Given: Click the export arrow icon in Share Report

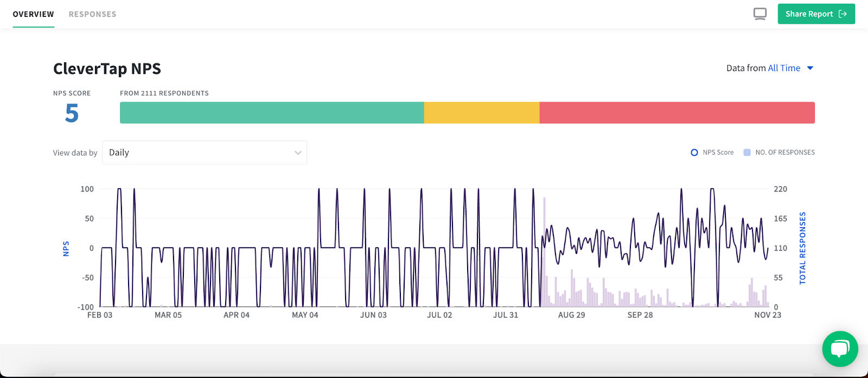Looking at the screenshot, I should click(x=843, y=14).
